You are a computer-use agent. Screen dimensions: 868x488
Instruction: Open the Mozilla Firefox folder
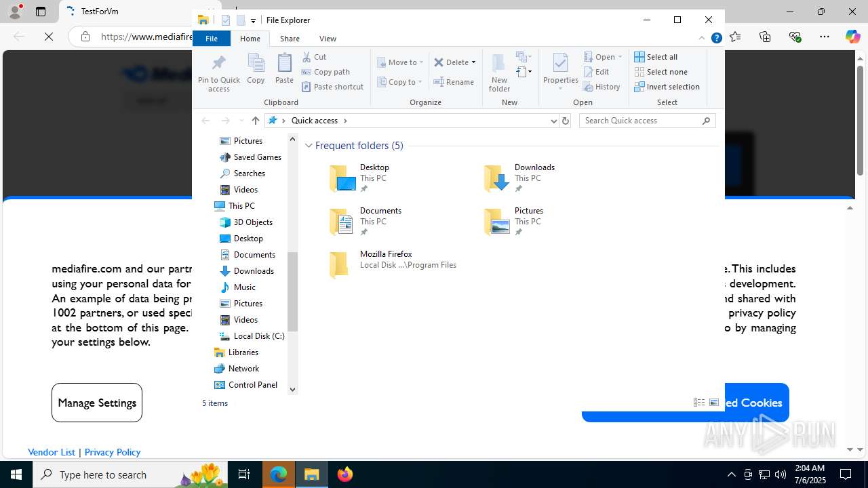[393, 265]
